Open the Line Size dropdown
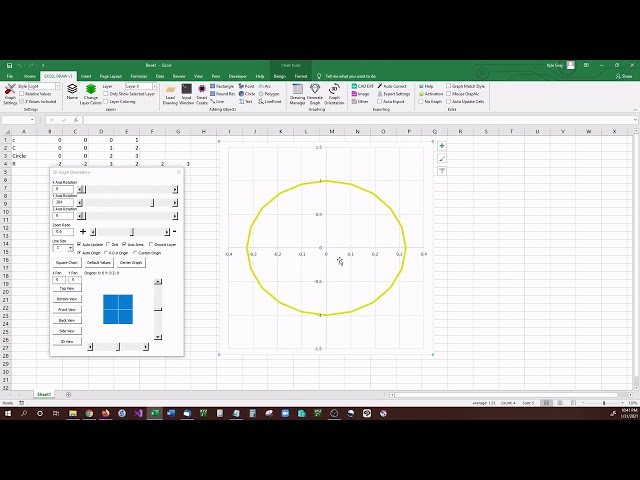Screen dimensions: 640x480 [70, 248]
